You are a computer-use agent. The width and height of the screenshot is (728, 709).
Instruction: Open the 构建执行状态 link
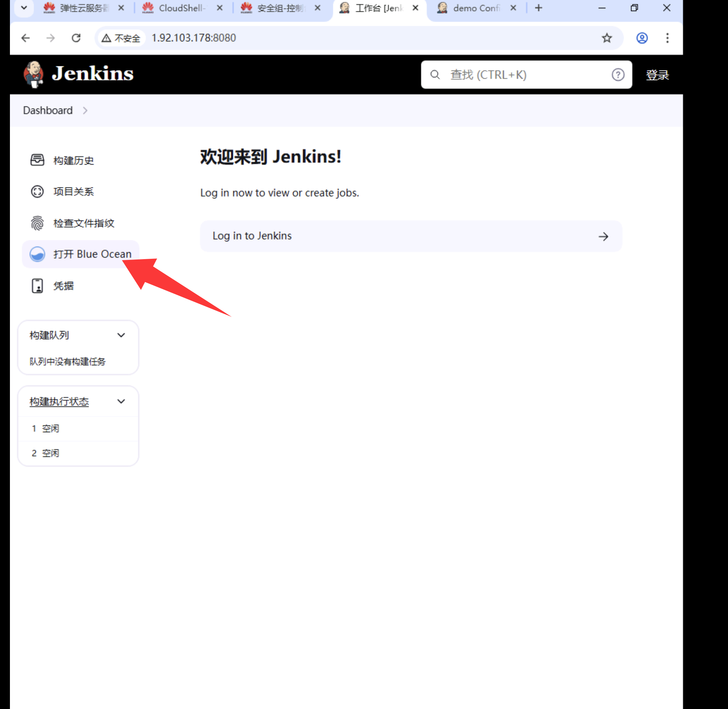pos(59,401)
